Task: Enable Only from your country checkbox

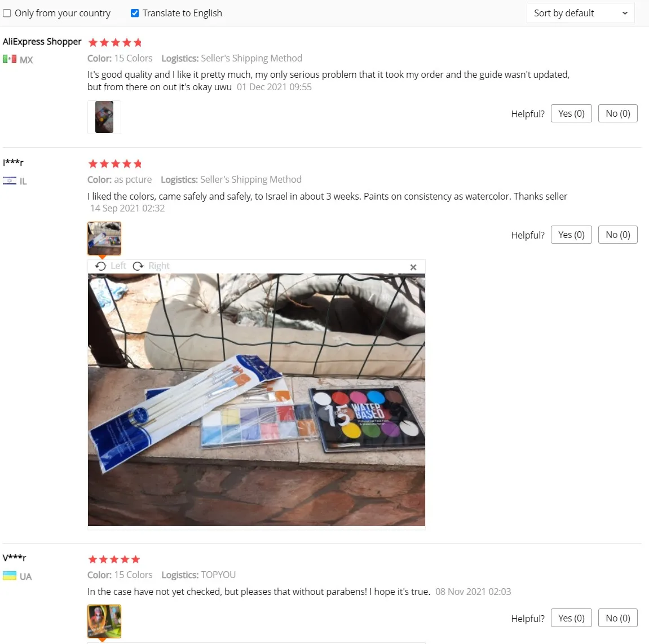Action: [x=7, y=13]
